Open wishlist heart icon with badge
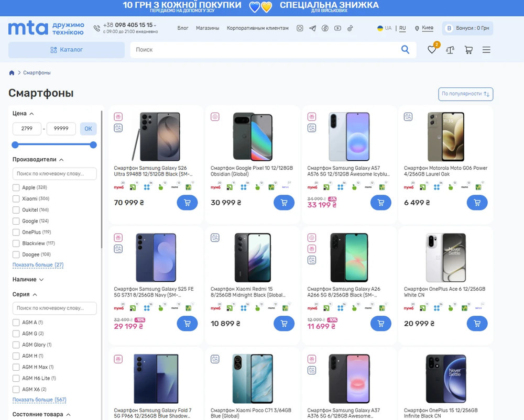Image resolution: width=524 pixels, height=420 pixels. (432, 49)
